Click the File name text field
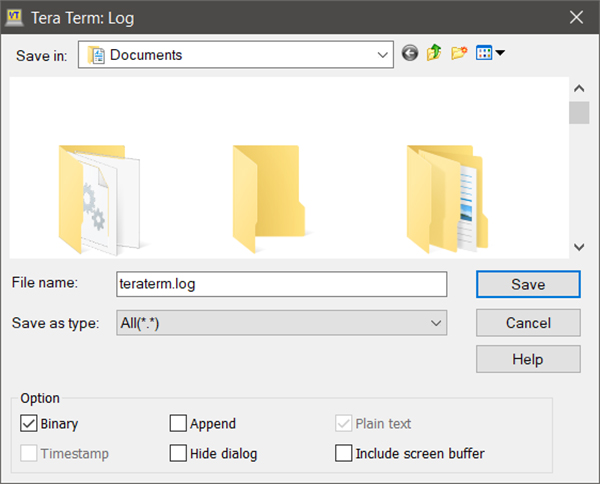 [280, 284]
